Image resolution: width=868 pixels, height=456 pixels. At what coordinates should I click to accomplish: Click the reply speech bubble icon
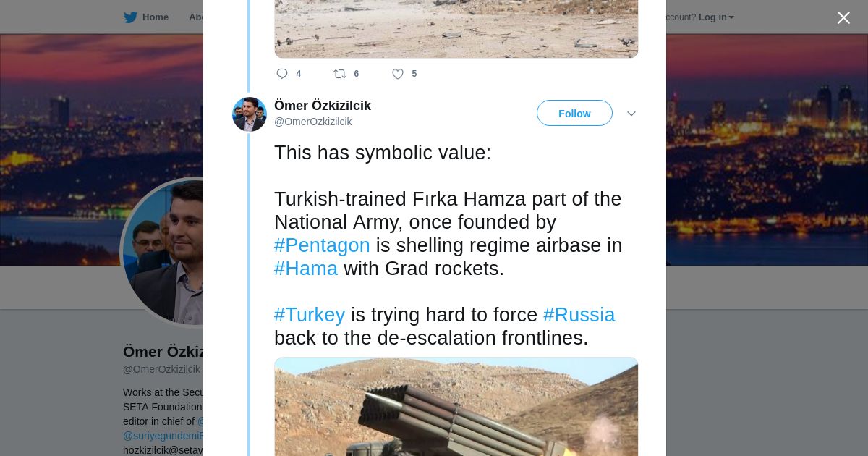pyautogui.click(x=282, y=74)
